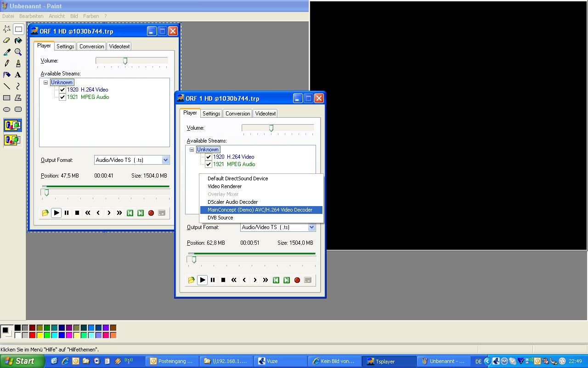Open the Bearbeiten menu in Paint
Image resolution: width=588 pixels, height=368 pixels.
[x=31, y=16]
